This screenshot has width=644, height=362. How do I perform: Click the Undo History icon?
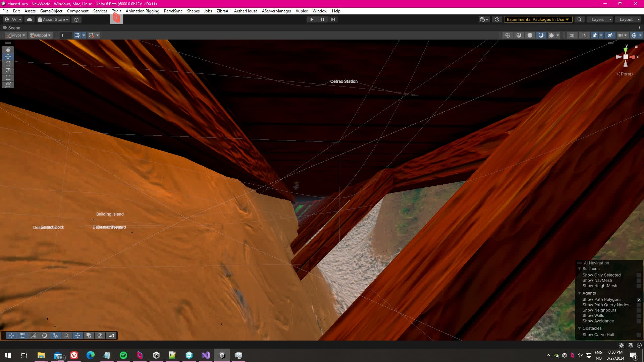[x=497, y=19]
